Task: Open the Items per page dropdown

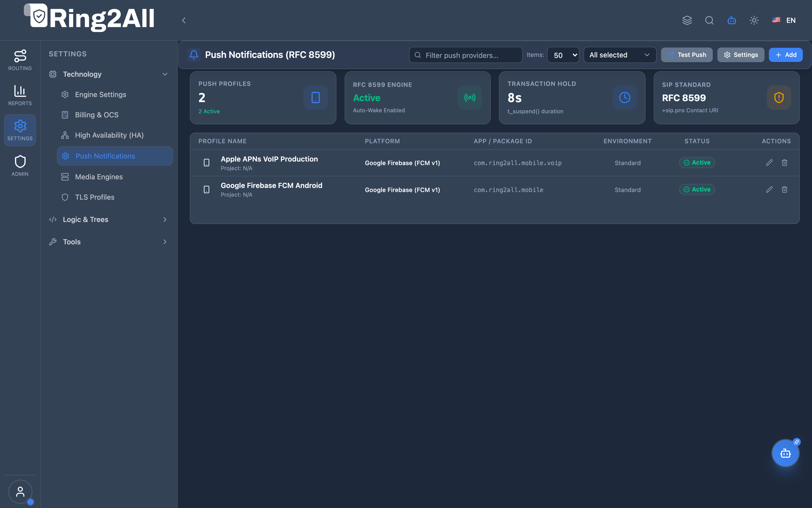Action: [x=563, y=55]
